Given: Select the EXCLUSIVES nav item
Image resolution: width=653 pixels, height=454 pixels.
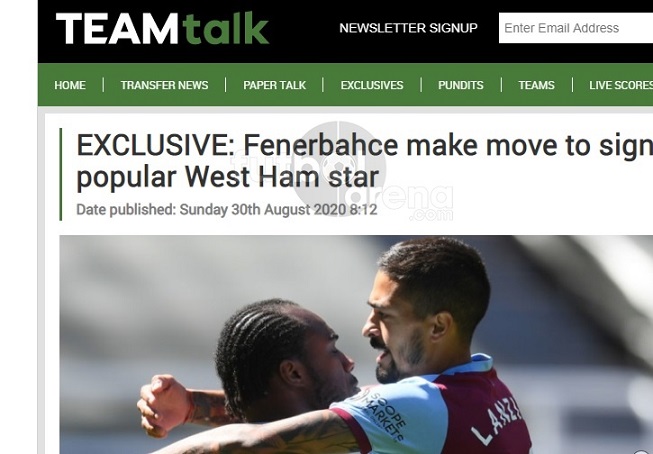Looking at the screenshot, I should [x=372, y=85].
